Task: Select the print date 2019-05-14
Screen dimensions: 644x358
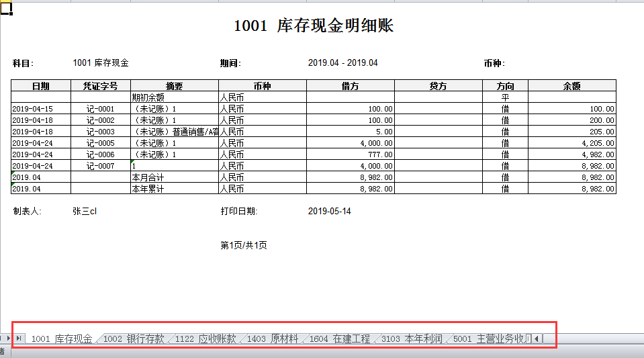Action: point(330,212)
